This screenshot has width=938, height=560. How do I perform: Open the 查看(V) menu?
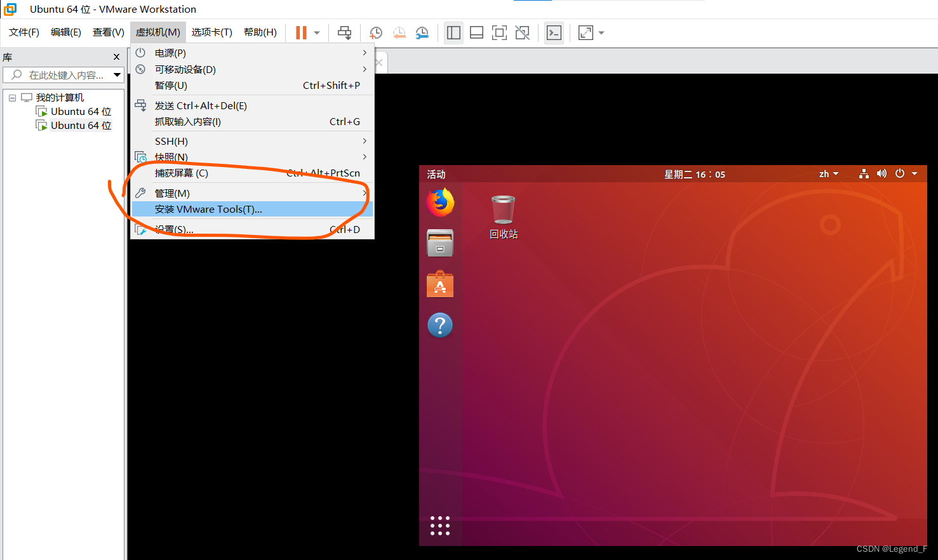tap(109, 32)
